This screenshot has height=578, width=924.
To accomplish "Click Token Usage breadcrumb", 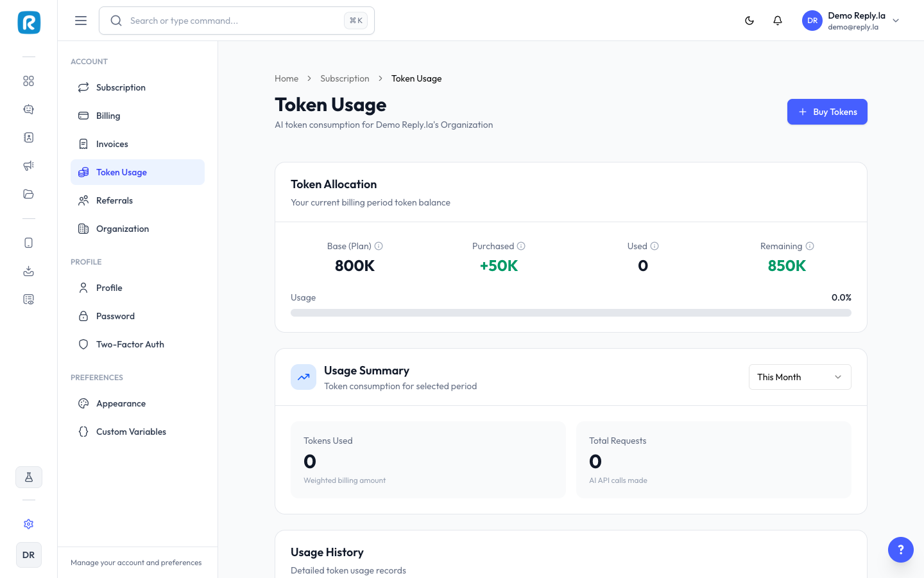I will click(416, 78).
